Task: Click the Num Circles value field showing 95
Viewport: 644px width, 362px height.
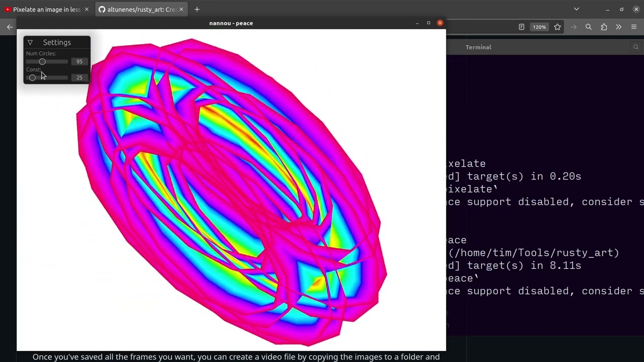Action: [x=79, y=61]
